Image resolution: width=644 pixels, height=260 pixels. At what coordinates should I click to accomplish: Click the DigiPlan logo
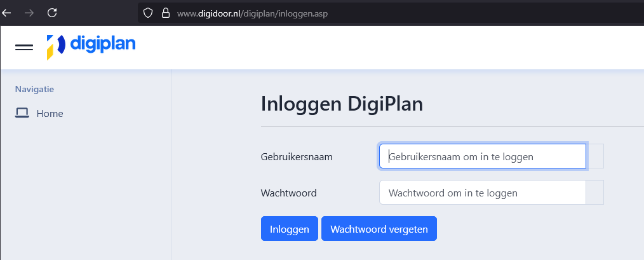[91, 46]
